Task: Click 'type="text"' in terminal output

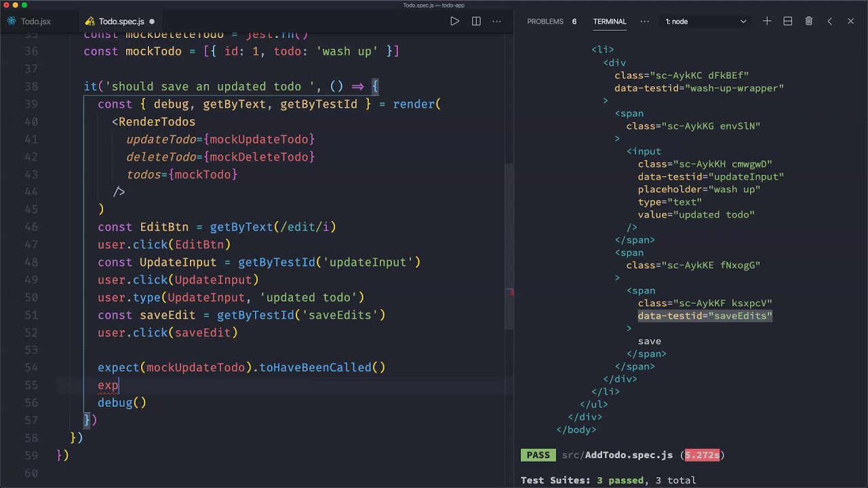Action: 669,202
